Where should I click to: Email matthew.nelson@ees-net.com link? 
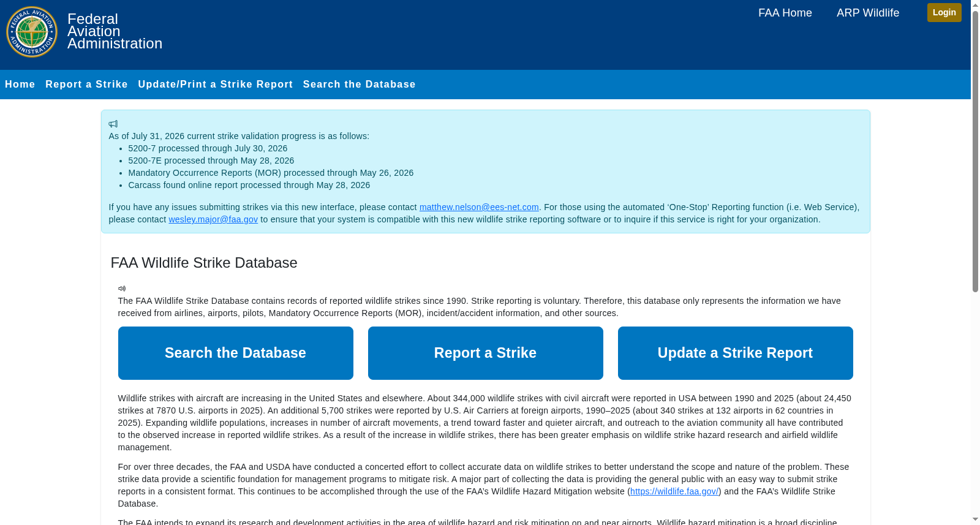(x=479, y=207)
